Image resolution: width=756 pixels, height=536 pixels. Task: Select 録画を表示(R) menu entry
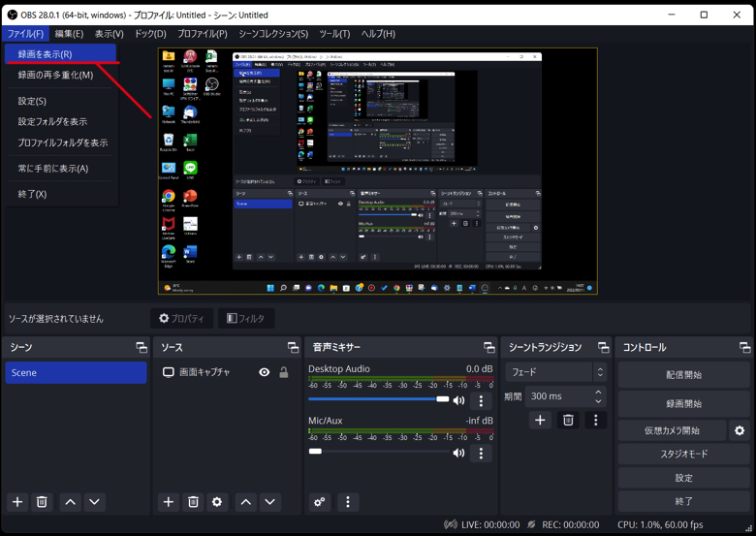(x=61, y=54)
